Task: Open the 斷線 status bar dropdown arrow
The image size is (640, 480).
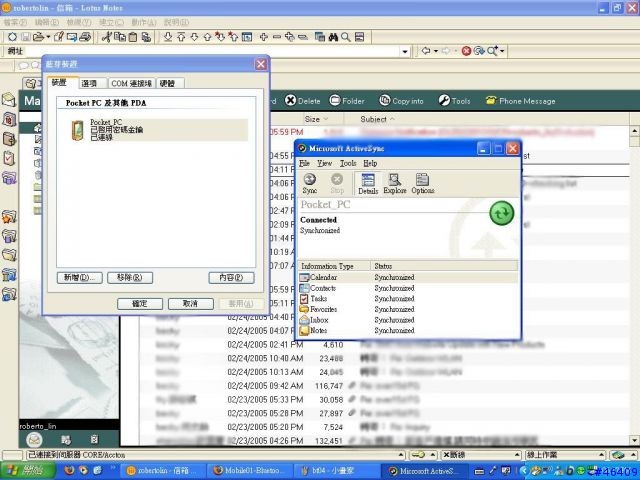Action: click(x=517, y=455)
